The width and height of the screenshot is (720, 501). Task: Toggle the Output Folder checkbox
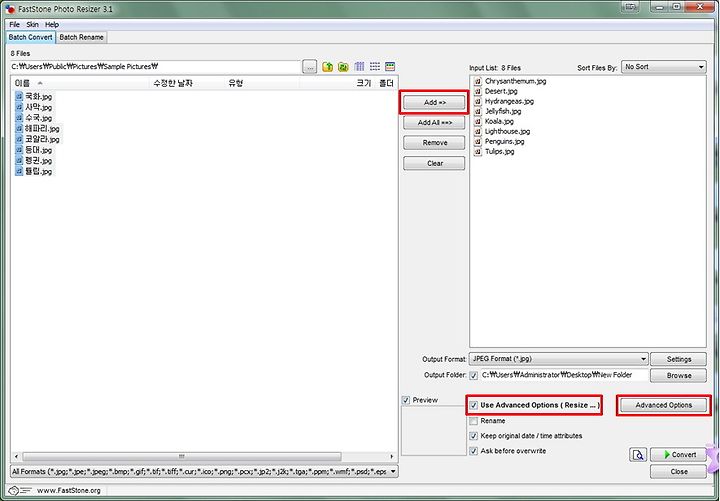(473, 376)
